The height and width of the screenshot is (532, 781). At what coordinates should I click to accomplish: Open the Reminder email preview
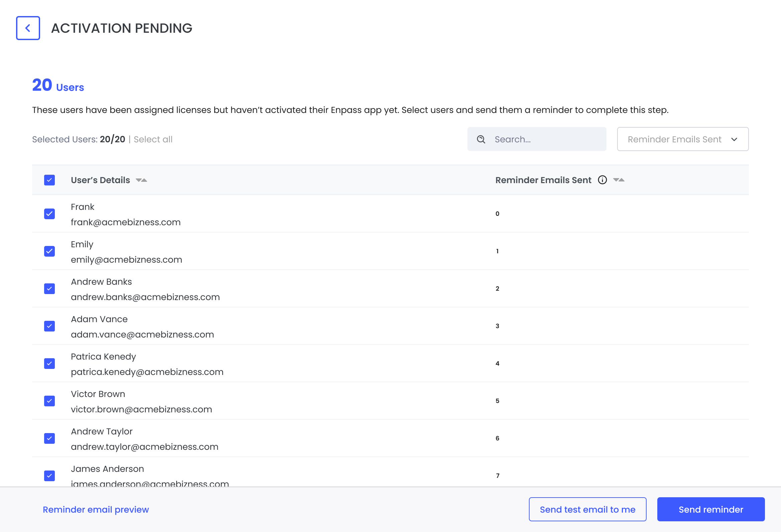point(95,509)
